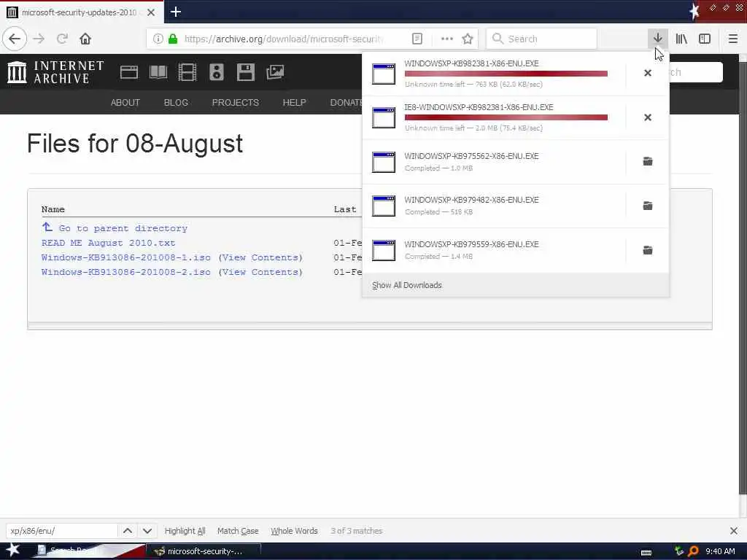Screen dimensions: 747x560
Task: Cancel the WINDOWSXP-KB982381 download
Action: (x=648, y=73)
